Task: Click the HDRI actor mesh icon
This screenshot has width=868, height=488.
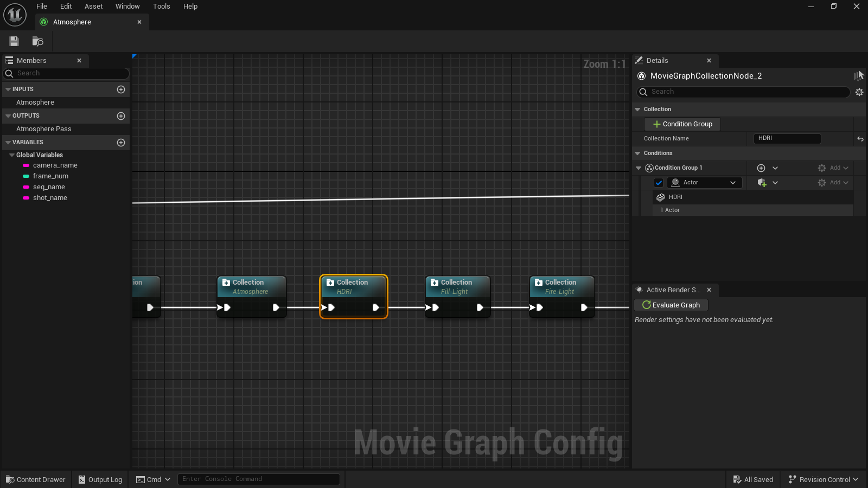Action: pyautogui.click(x=661, y=197)
